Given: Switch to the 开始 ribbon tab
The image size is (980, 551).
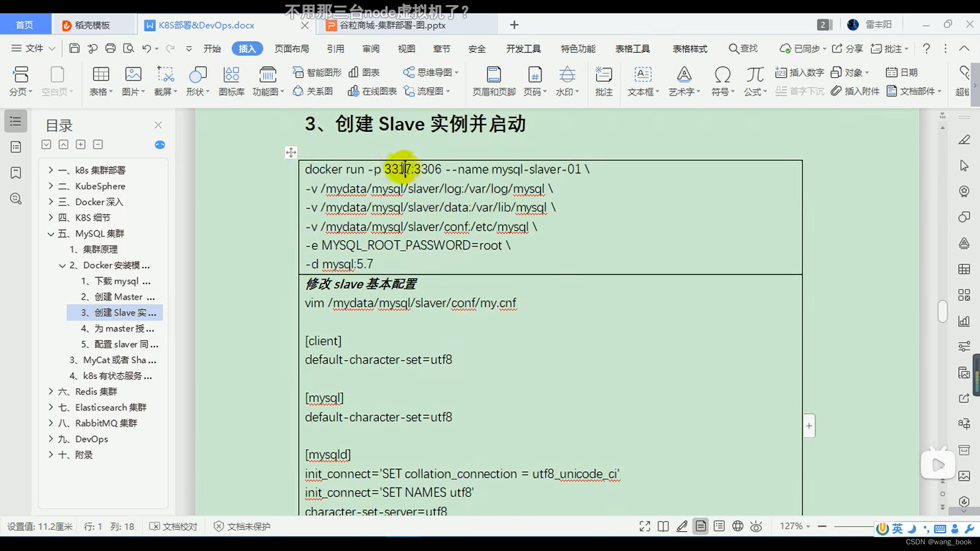Looking at the screenshot, I should click(x=212, y=48).
